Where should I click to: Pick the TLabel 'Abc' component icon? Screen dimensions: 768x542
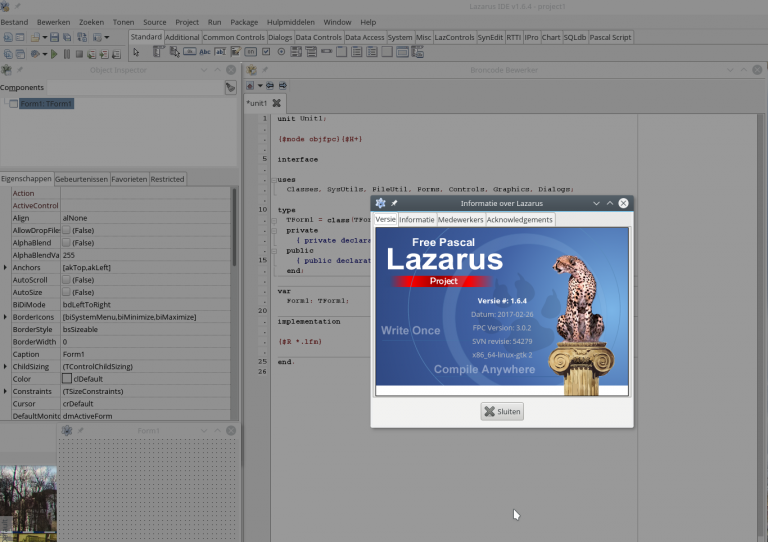[x=206, y=52]
